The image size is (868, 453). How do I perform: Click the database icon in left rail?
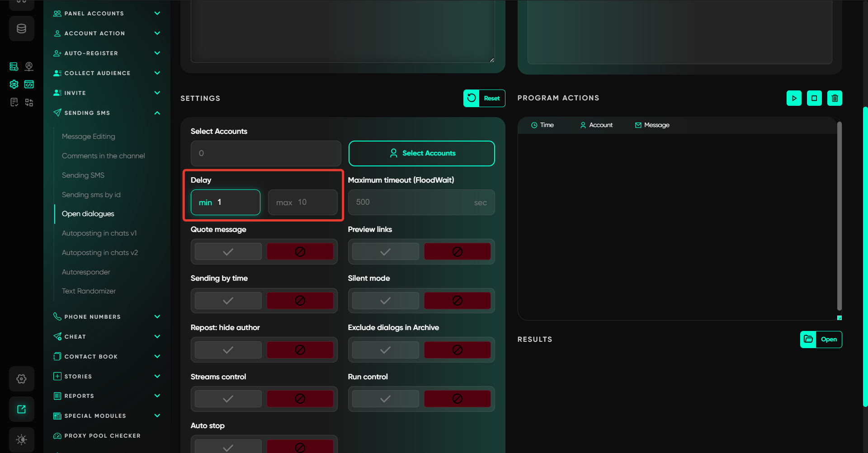coord(21,29)
